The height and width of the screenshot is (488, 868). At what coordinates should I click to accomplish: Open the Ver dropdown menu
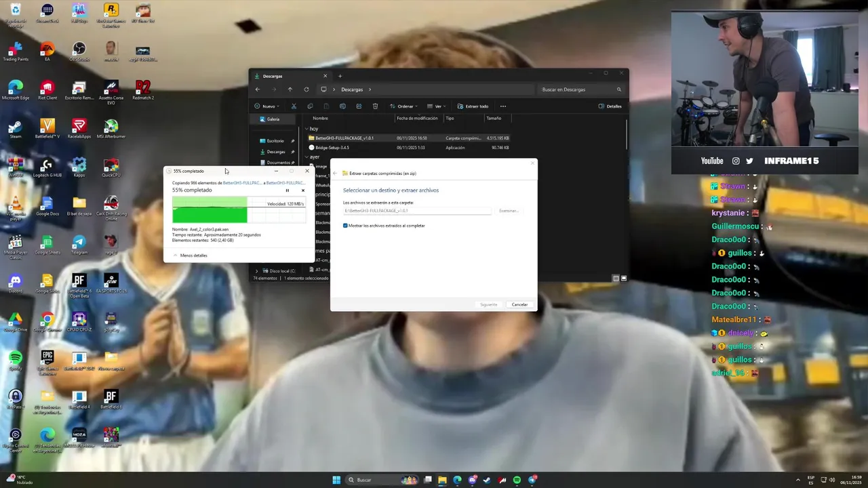(x=437, y=106)
